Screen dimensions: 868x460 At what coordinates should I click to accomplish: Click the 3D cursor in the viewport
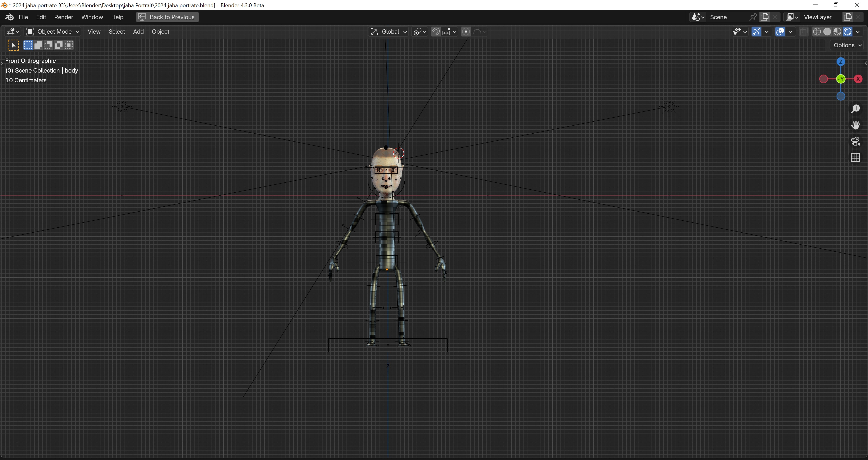point(399,153)
